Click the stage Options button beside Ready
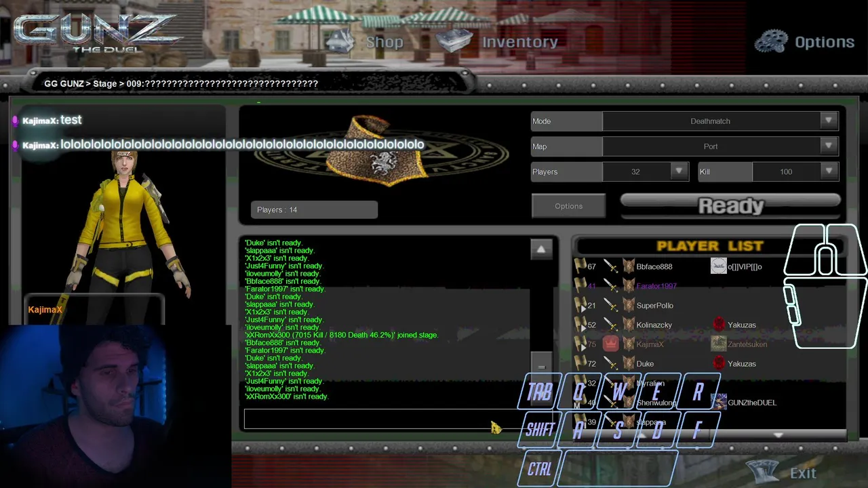 (568, 206)
